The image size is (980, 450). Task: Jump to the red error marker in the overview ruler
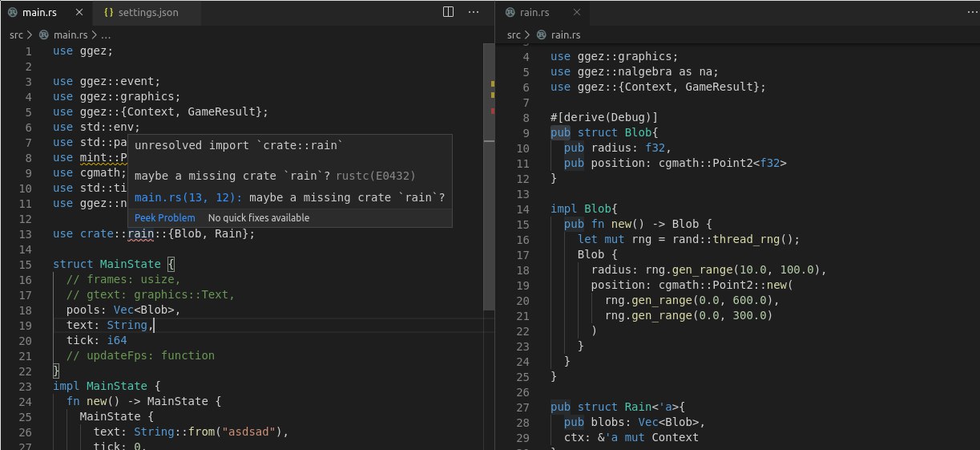492,111
